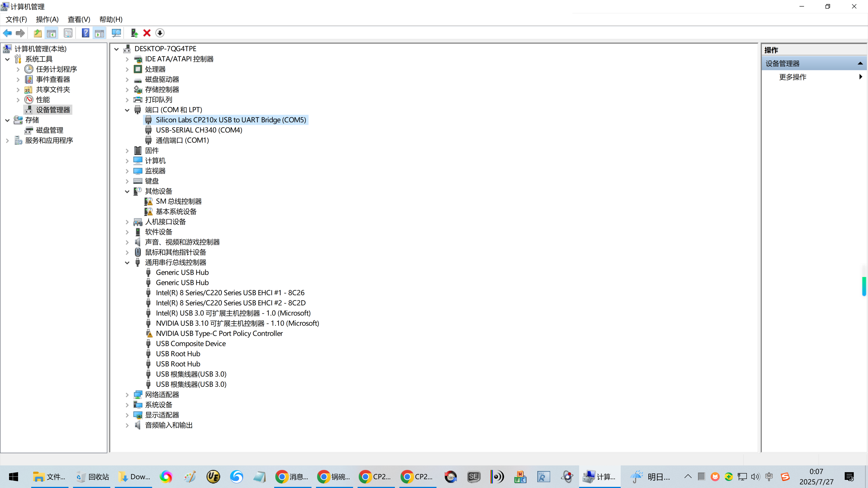Collapse the 其他设备 category
The image size is (868, 488).
(x=127, y=192)
